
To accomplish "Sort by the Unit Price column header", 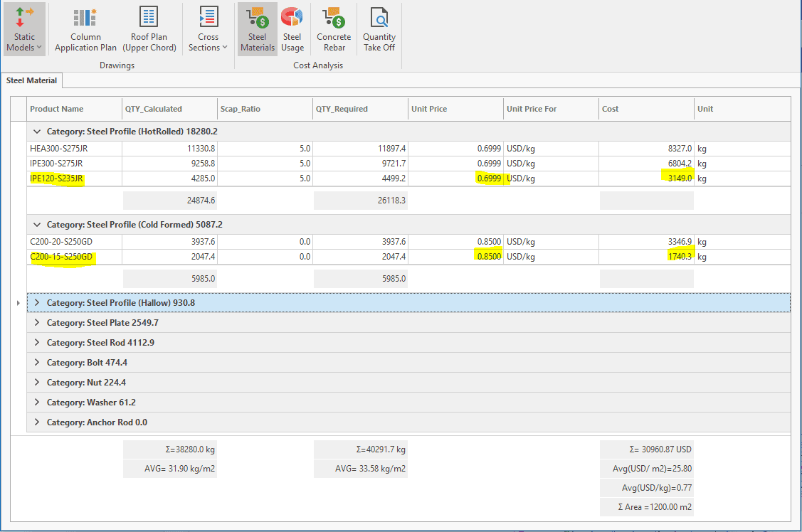I will click(x=429, y=109).
